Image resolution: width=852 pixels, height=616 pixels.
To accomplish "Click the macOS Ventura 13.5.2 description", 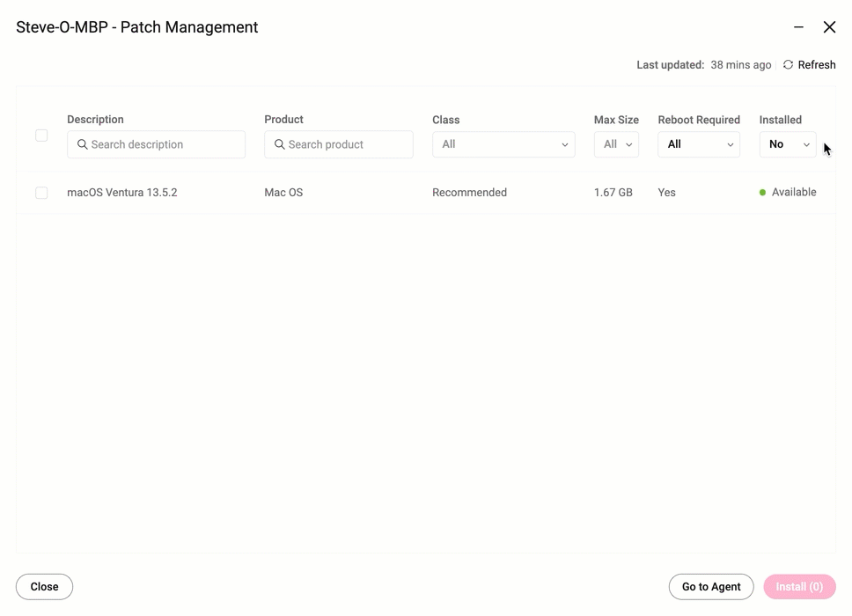I will tap(122, 193).
